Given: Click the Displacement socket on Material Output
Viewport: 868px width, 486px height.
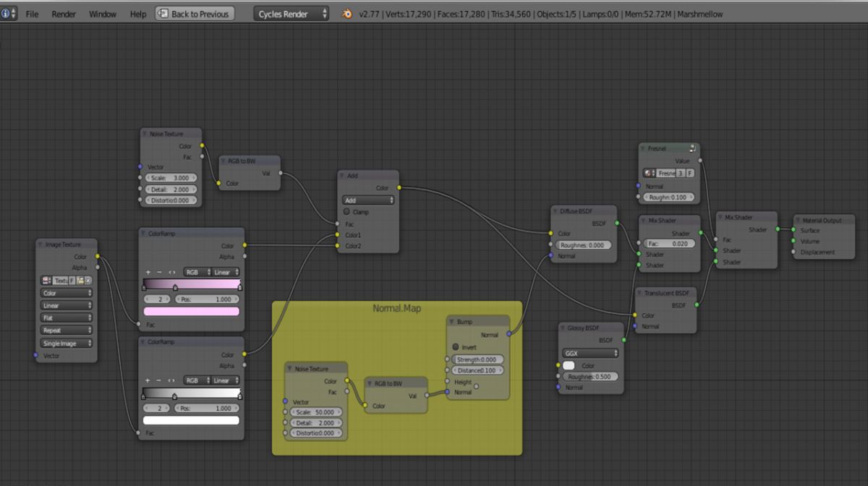Looking at the screenshot, I should click(x=793, y=252).
